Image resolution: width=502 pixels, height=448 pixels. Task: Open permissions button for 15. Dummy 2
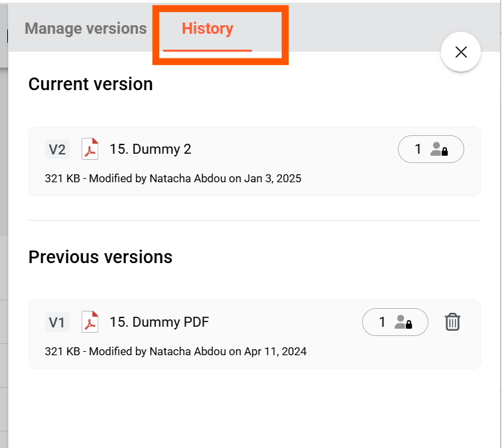click(x=430, y=149)
